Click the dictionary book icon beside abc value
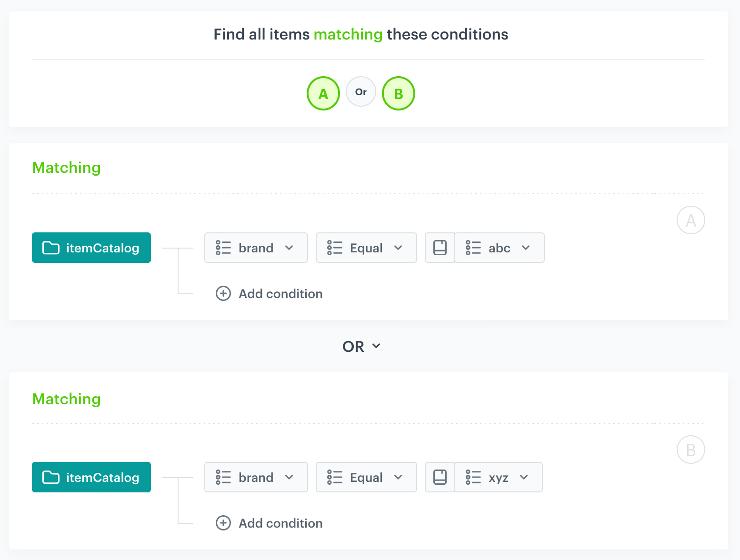This screenshot has height=560, width=740. pyautogui.click(x=440, y=248)
